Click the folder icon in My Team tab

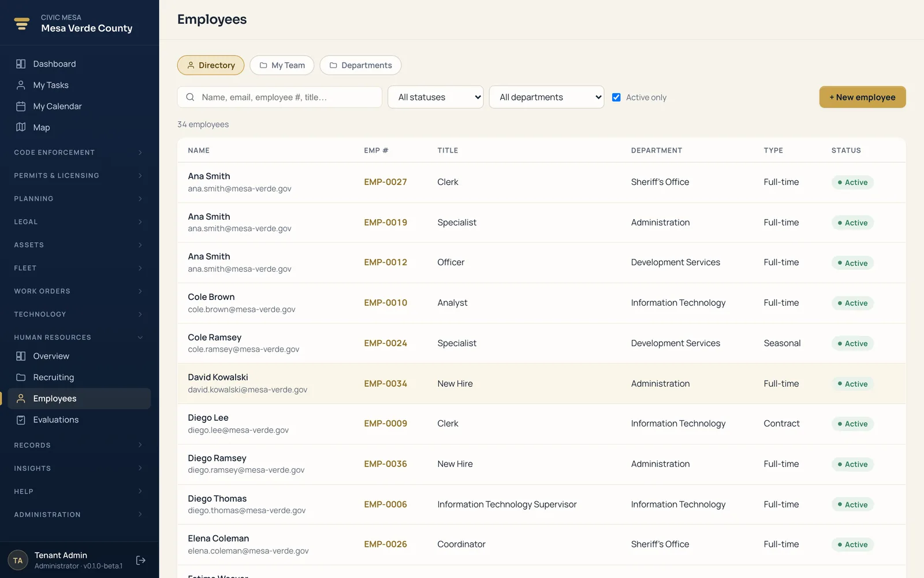[x=263, y=65]
